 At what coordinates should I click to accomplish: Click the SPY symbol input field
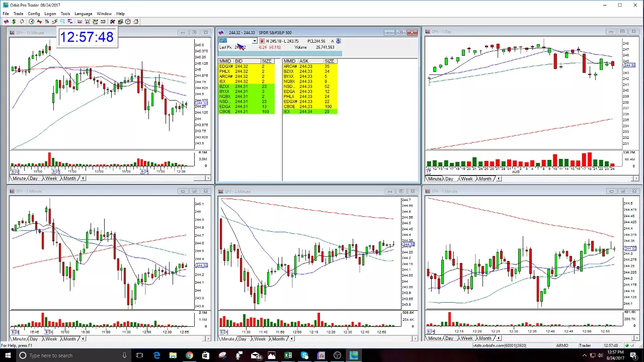235,41
